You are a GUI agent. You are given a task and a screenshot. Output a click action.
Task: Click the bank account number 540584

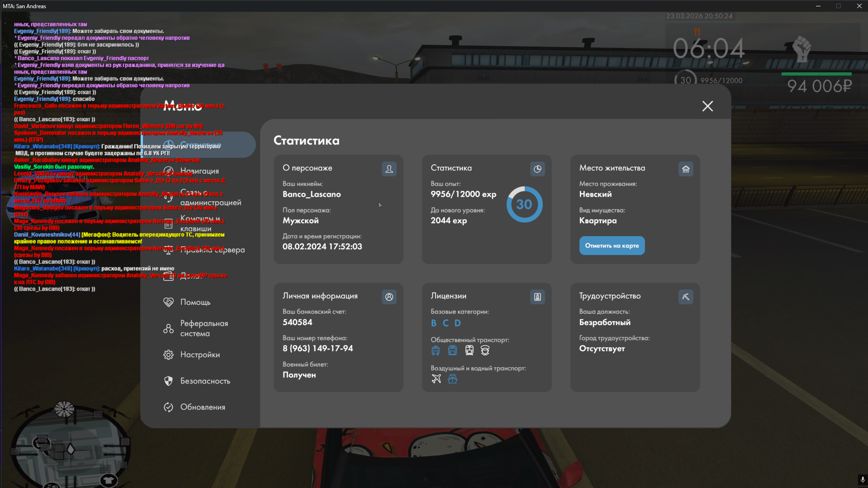(x=297, y=322)
